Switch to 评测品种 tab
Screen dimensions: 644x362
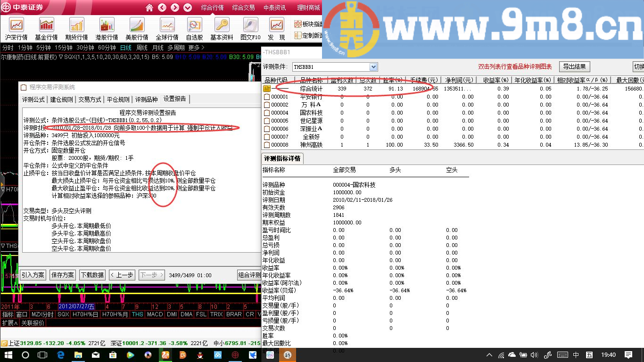[146, 99]
